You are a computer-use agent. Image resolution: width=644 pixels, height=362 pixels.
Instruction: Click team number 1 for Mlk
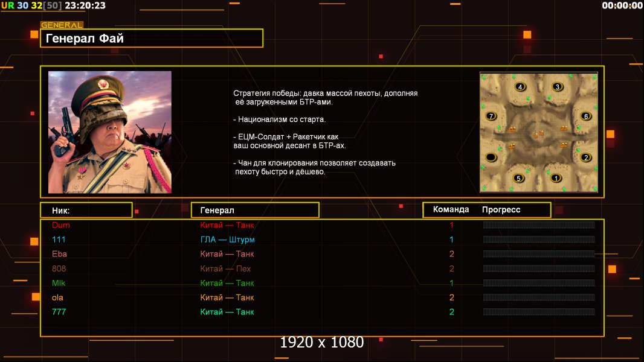(x=451, y=283)
